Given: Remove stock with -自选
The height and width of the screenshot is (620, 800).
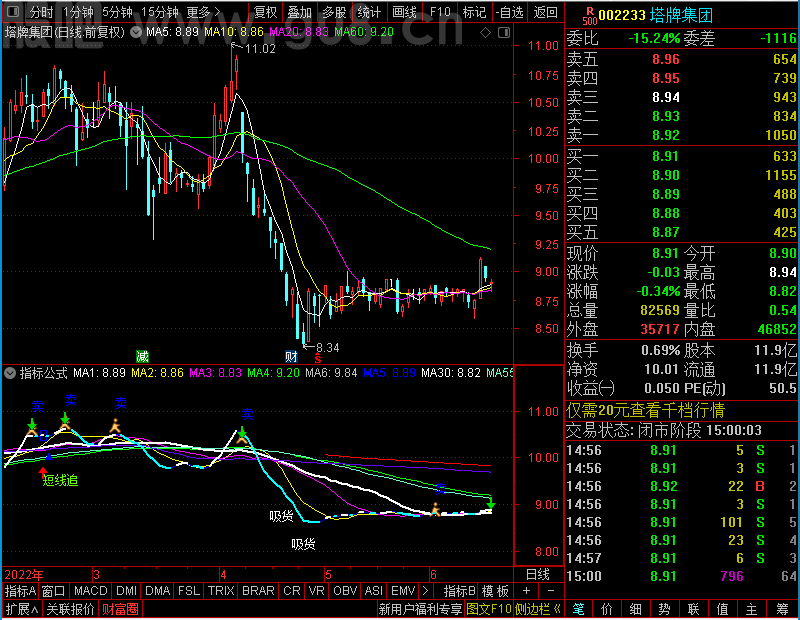Looking at the screenshot, I should tap(509, 12).
